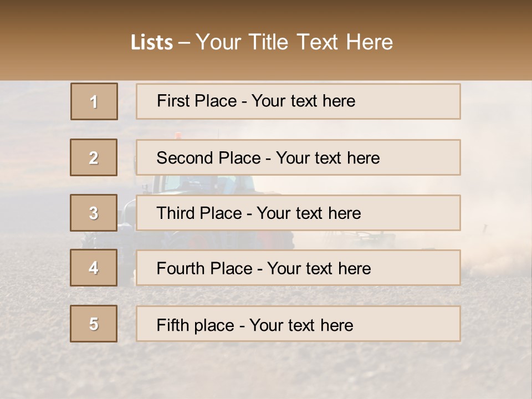Click into the Third Place text box

pyautogui.click(x=298, y=213)
